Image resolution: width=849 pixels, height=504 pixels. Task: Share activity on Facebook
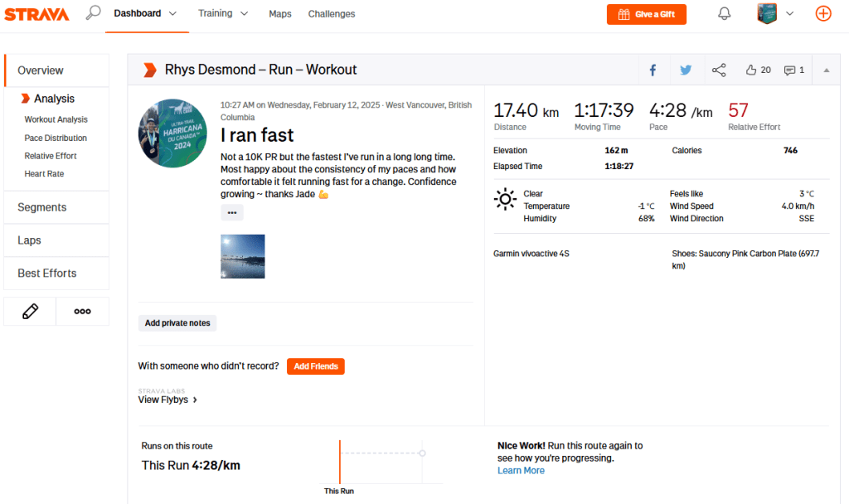[653, 70]
